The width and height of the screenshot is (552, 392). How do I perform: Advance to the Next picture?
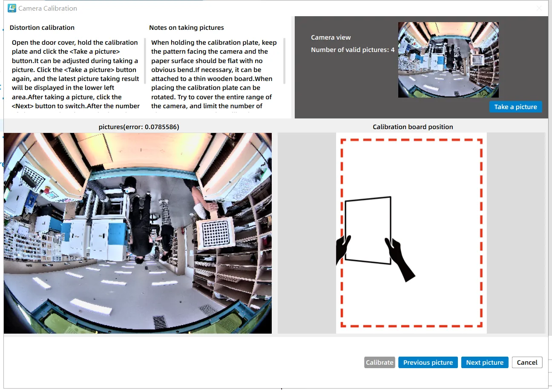coord(484,362)
